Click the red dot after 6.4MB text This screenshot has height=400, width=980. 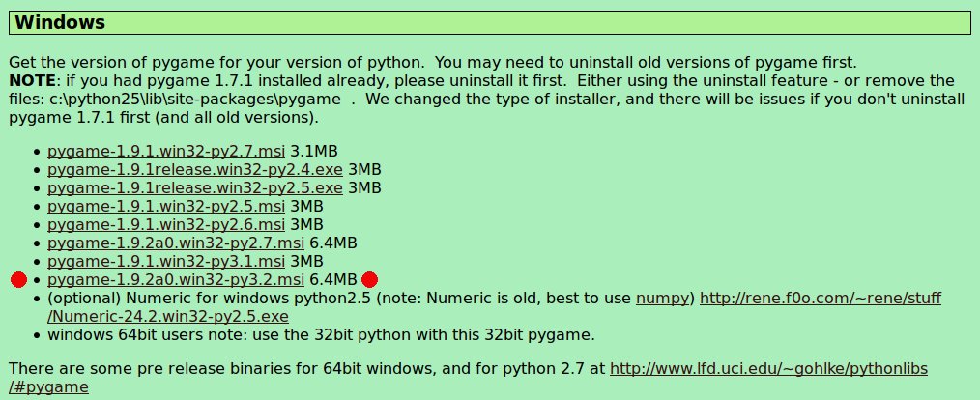coord(369,279)
